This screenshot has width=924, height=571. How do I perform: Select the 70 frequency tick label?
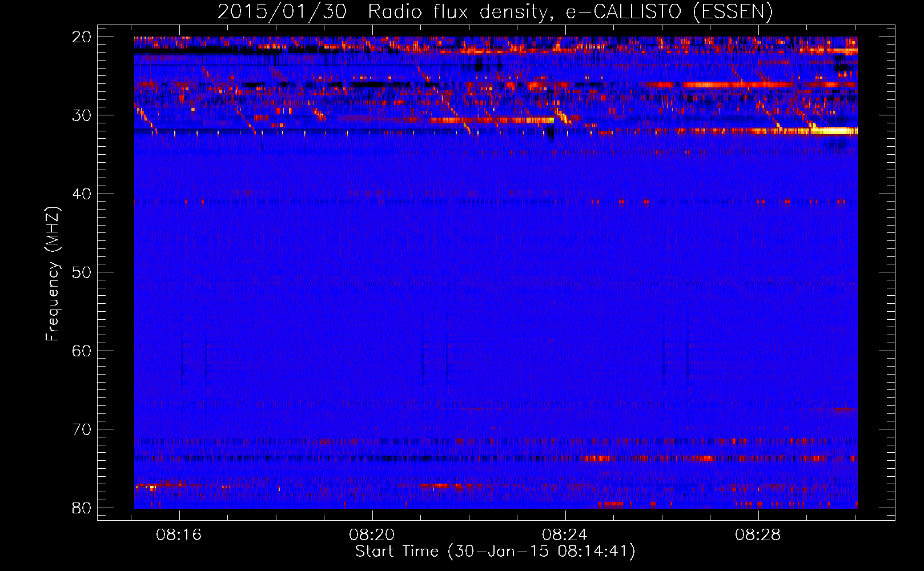point(82,429)
